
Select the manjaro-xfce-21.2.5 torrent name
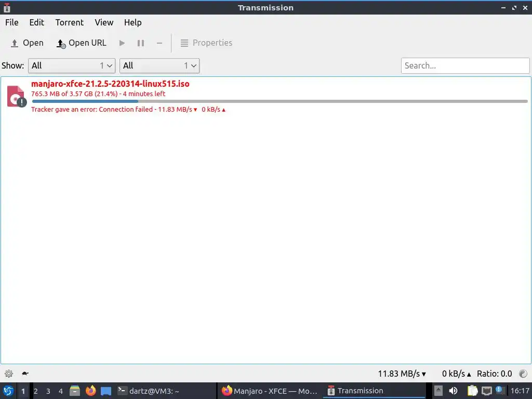[x=110, y=84]
